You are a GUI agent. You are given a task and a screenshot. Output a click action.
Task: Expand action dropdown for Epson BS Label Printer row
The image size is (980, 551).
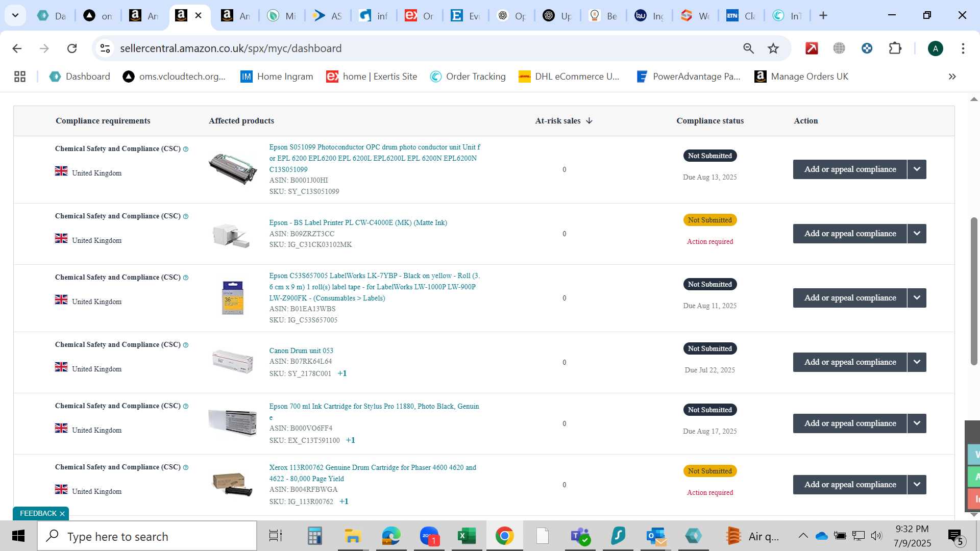pos(917,234)
